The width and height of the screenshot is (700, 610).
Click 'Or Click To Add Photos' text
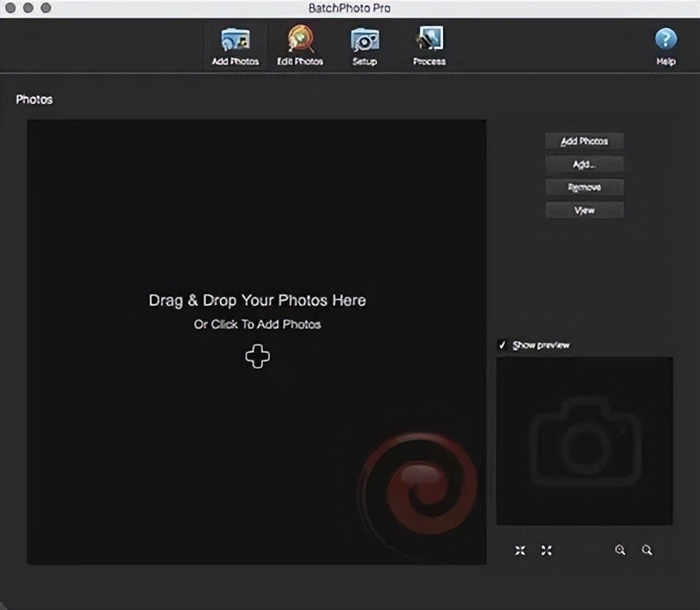pos(257,324)
